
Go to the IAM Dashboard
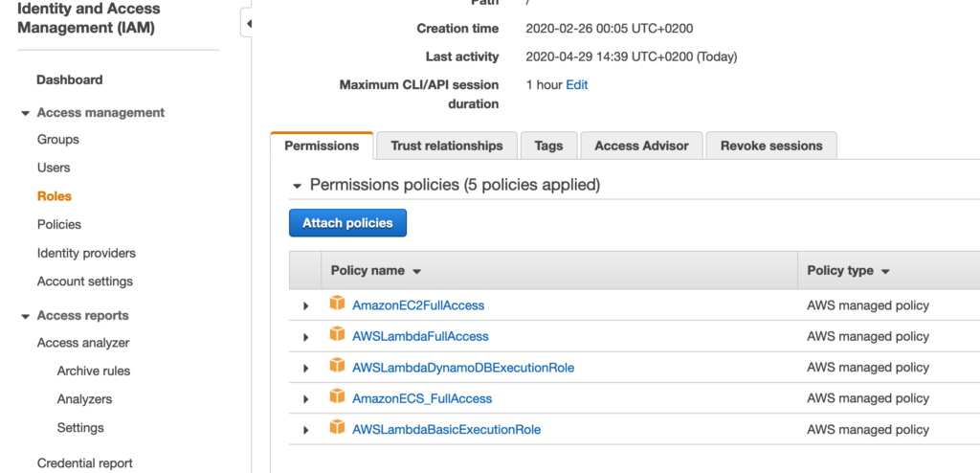[x=69, y=80]
